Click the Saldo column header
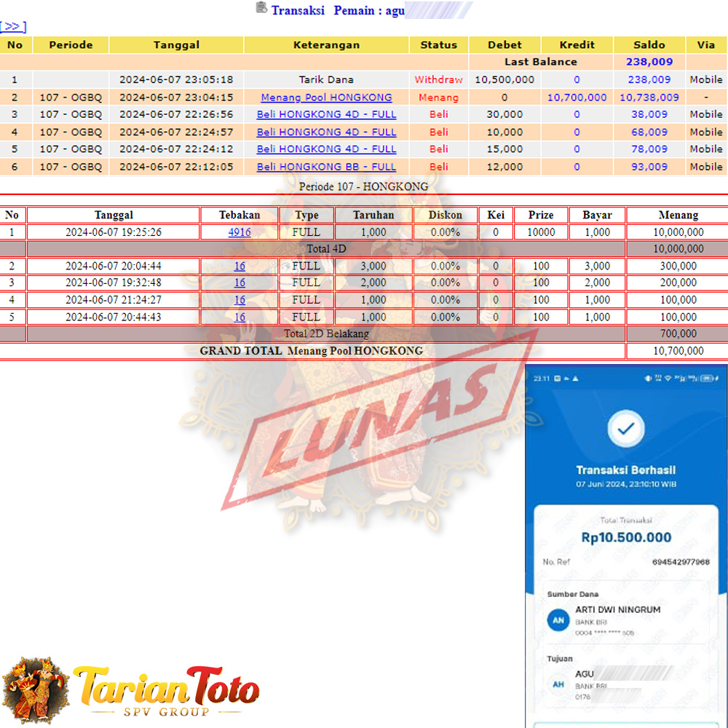Screen dimensions: 728x728 pos(649,44)
